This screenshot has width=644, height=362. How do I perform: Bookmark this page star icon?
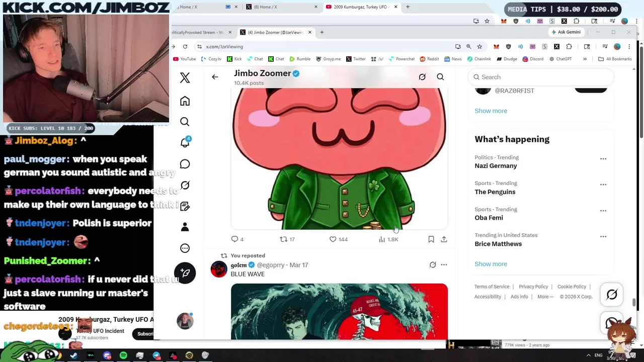tap(479, 47)
